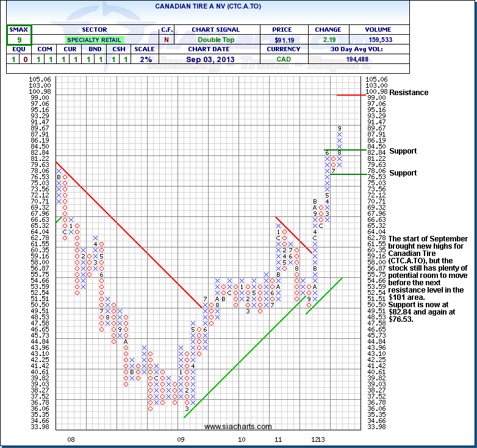Select the $91.19 price value

tap(282, 40)
